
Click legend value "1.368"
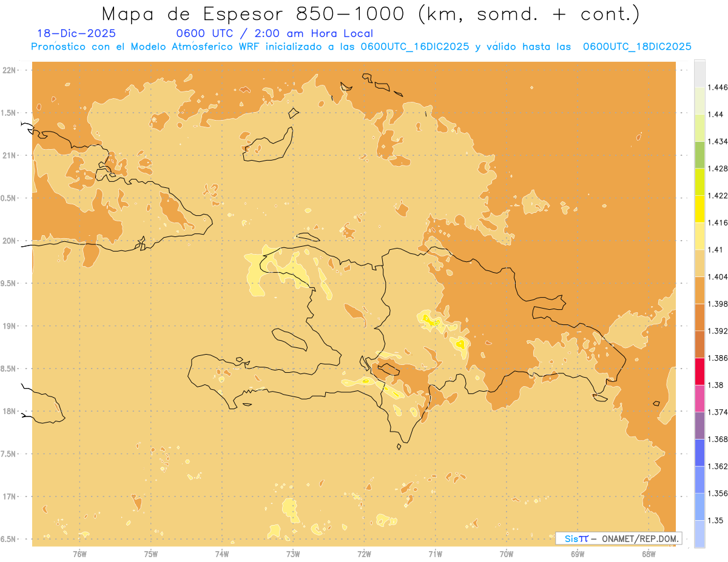(x=717, y=439)
